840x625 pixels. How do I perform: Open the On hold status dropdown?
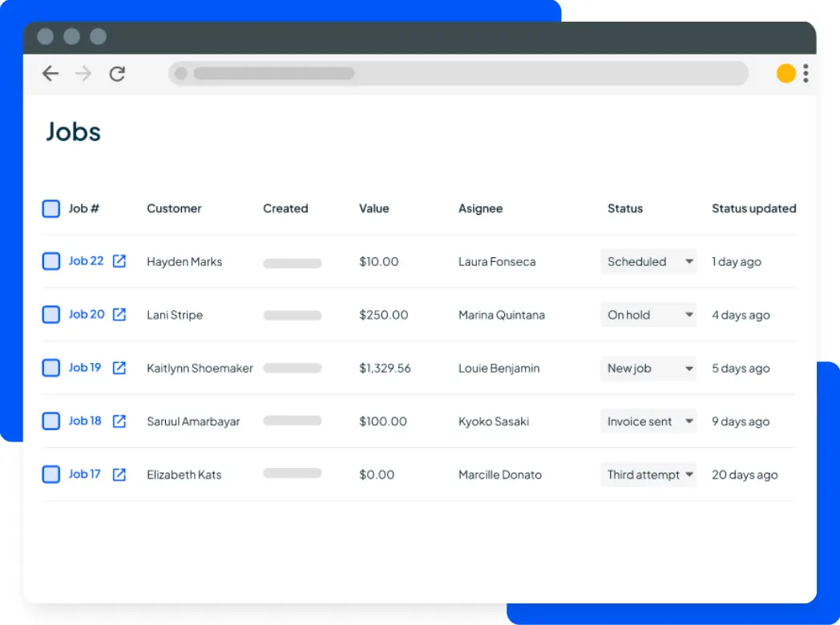pyautogui.click(x=648, y=315)
